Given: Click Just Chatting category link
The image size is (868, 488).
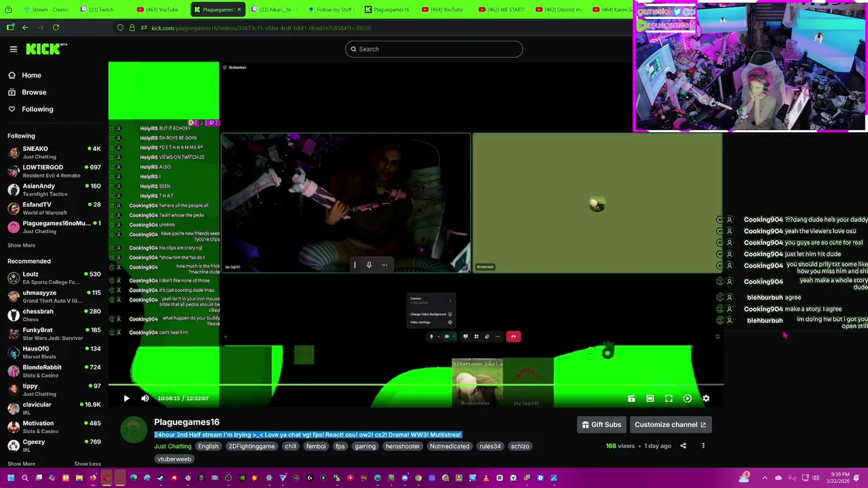Looking at the screenshot, I should (172, 447).
